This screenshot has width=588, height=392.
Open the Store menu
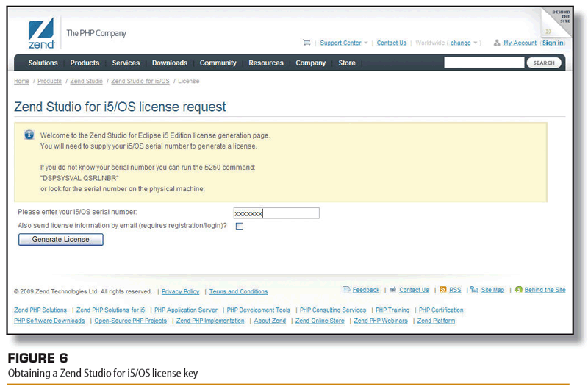coord(347,63)
